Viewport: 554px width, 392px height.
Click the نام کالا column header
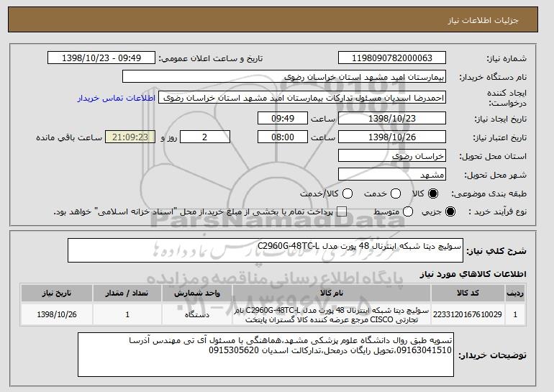pos(332,293)
